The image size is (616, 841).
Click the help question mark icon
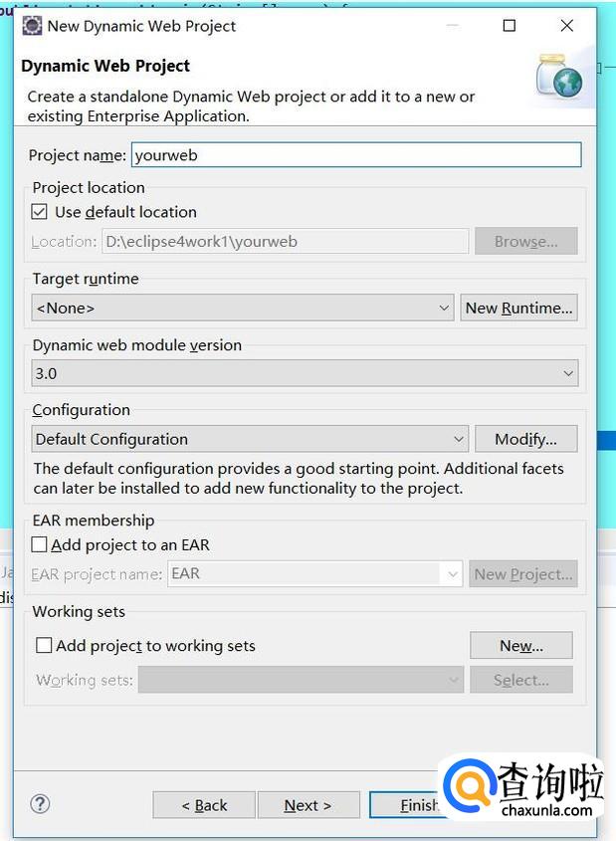(x=40, y=803)
